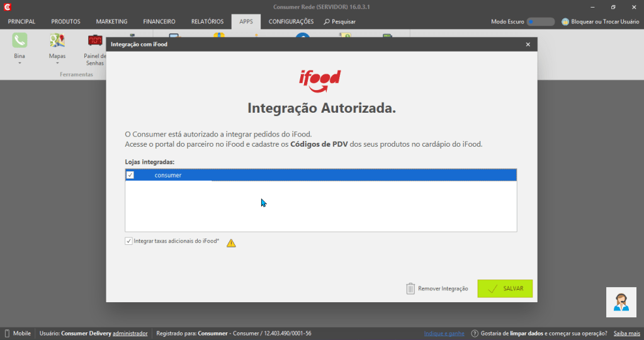This screenshot has width=644, height=340.
Task: Open the Painel de Senhas icon
Action: 95,40
